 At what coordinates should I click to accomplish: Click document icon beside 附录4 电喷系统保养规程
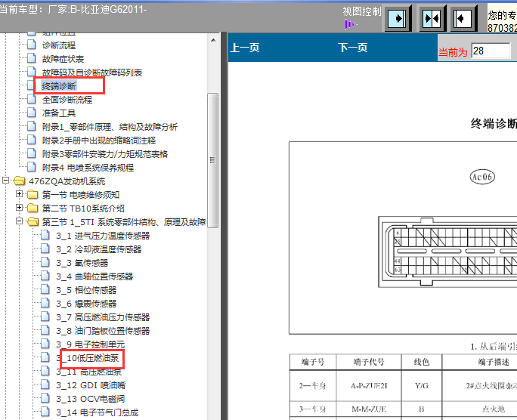click(x=31, y=167)
